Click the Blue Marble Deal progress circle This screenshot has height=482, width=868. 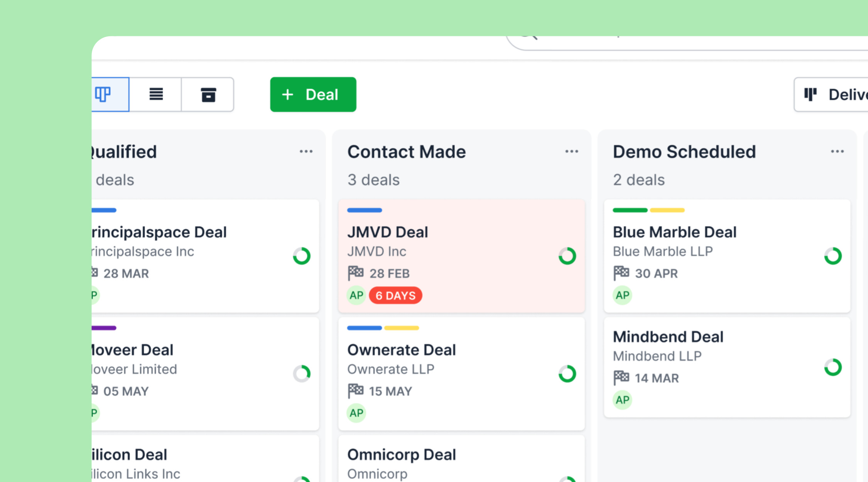click(833, 256)
